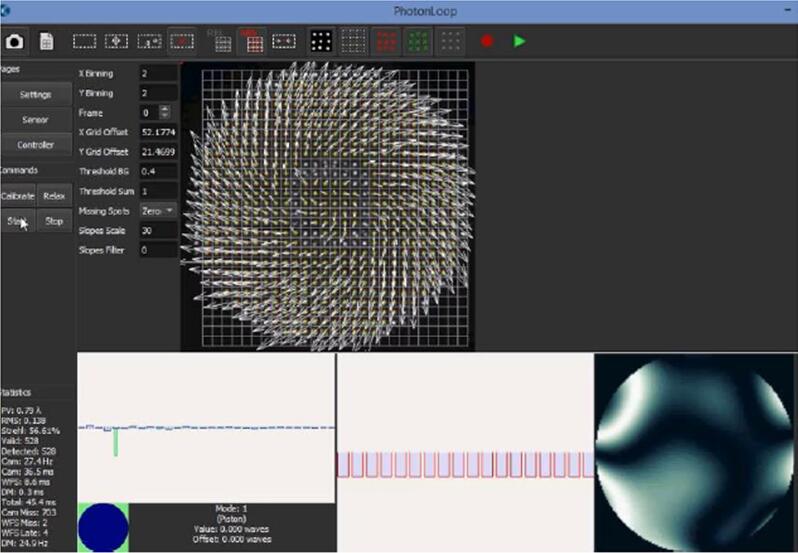Click the red-highlighted grid icon in toolbar
The height and width of the screenshot is (553, 798).
(252, 41)
